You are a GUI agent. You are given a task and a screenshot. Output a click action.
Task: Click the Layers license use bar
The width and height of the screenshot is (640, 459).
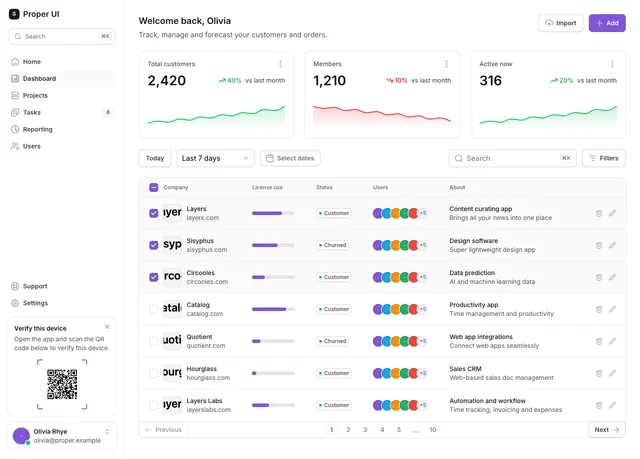[x=273, y=213]
